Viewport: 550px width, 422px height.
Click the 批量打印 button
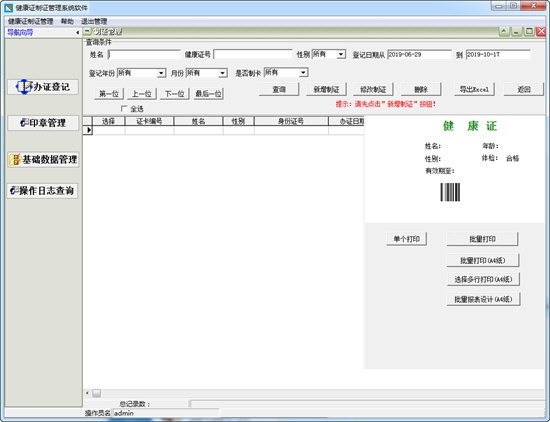click(482, 239)
